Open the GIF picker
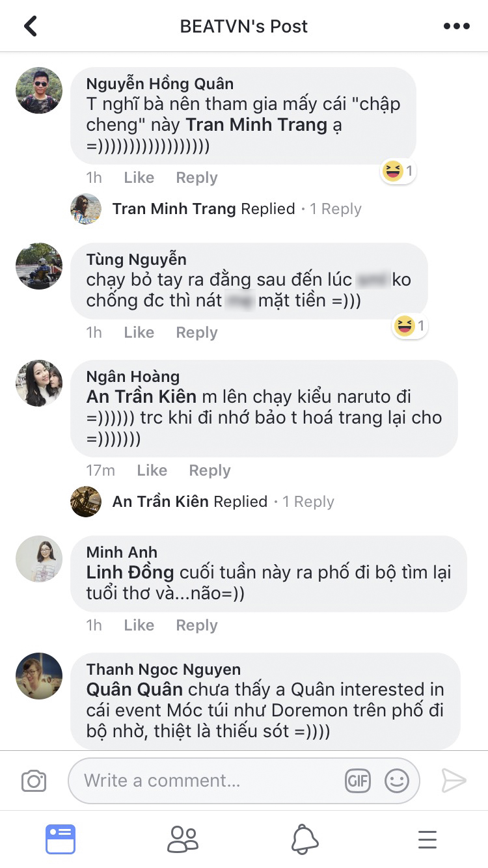The height and width of the screenshot is (868, 488). coord(358,781)
